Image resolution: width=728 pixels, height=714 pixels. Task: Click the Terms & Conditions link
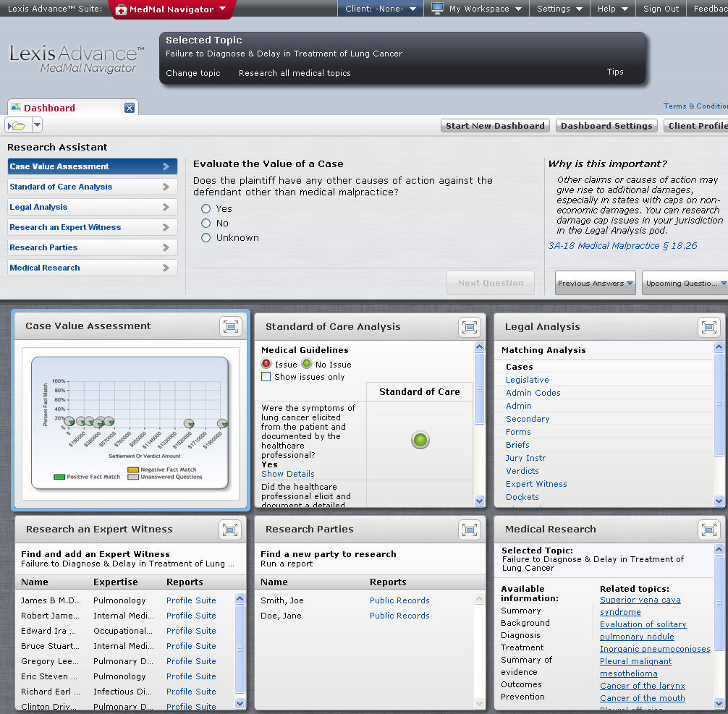coord(695,106)
